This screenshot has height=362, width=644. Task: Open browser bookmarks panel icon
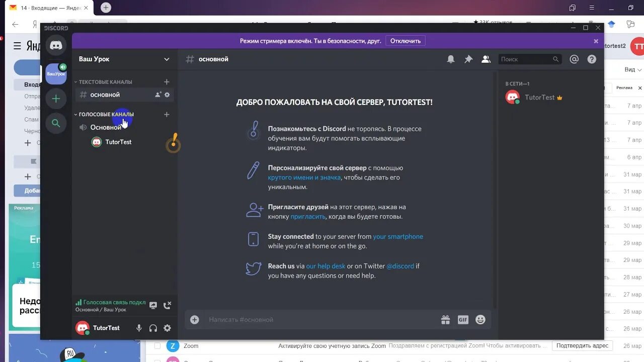pyautogui.click(x=572, y=8)
